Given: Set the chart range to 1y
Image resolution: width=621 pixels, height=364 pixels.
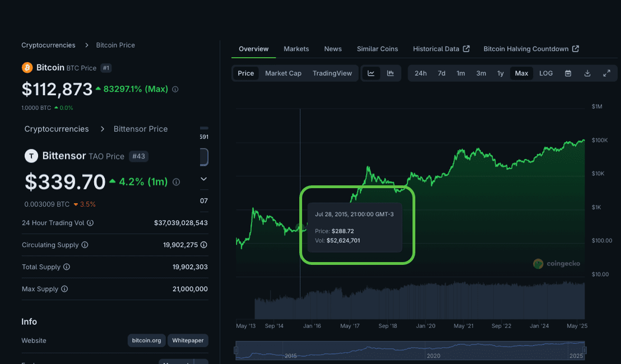Looking at the screenshot, I should [500, 73].
